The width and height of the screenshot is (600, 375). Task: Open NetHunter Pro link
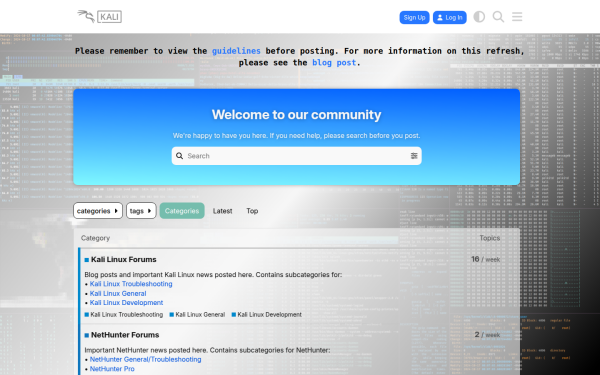(x=112, y=369)
